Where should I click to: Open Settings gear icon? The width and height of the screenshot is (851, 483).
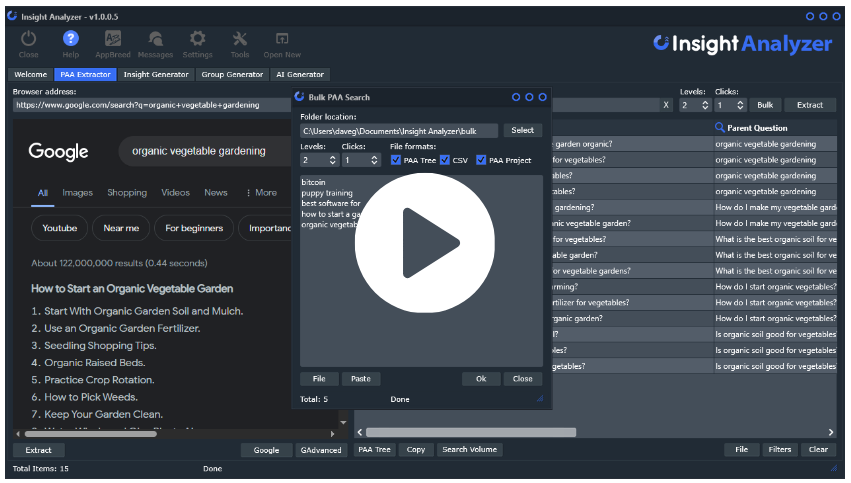click(x=197, y=39)
